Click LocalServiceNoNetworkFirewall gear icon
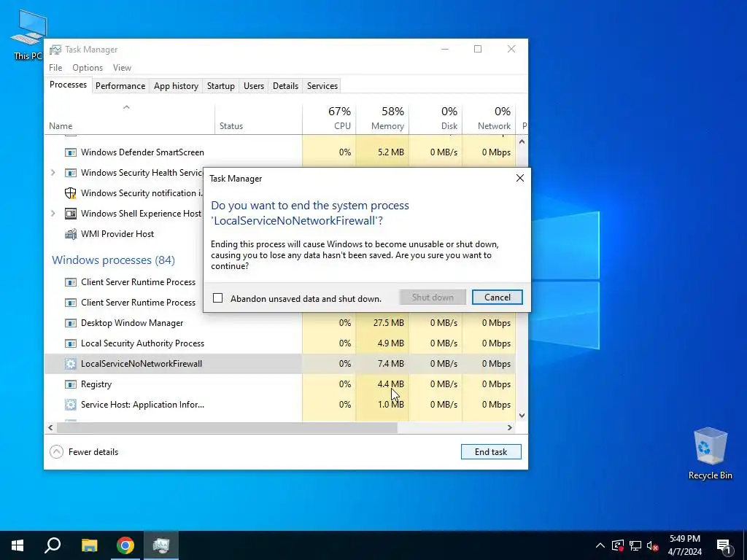 click(71, 364)
